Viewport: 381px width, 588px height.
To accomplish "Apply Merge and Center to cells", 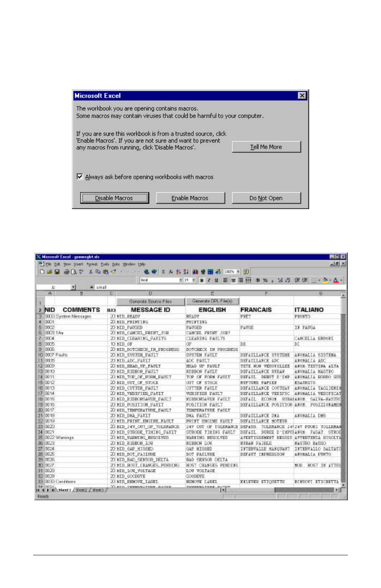I will (248, 280).
